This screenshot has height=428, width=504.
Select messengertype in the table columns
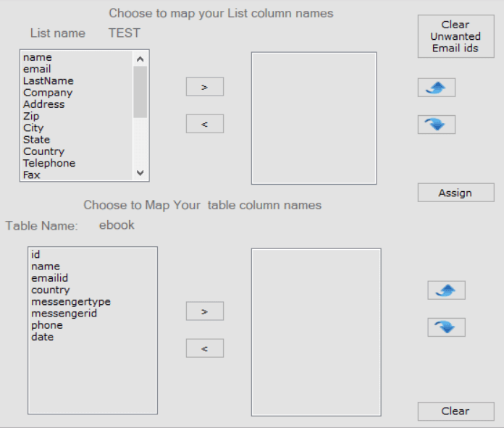[x=71, y=301]
